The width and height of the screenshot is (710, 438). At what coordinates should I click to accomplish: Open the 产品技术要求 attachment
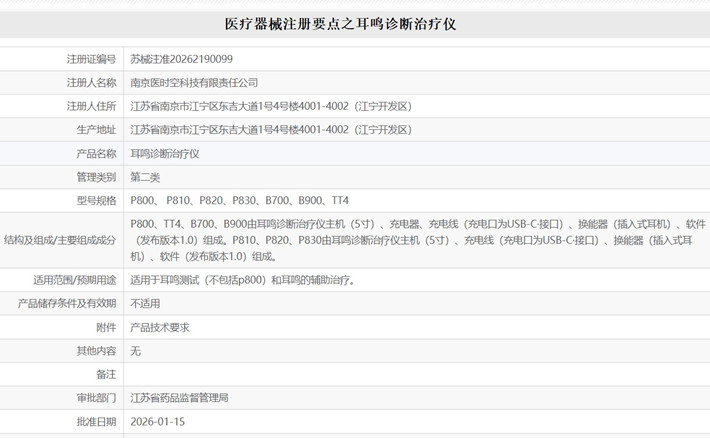[160, 327]
